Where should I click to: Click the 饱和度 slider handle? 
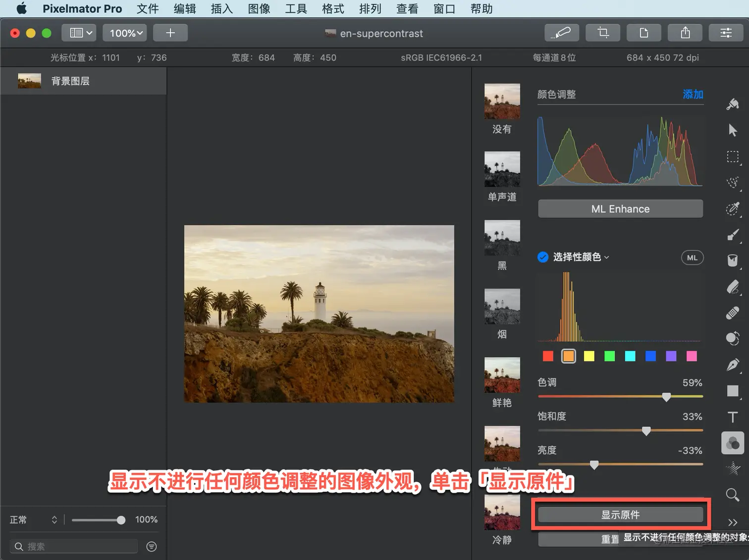646,431
